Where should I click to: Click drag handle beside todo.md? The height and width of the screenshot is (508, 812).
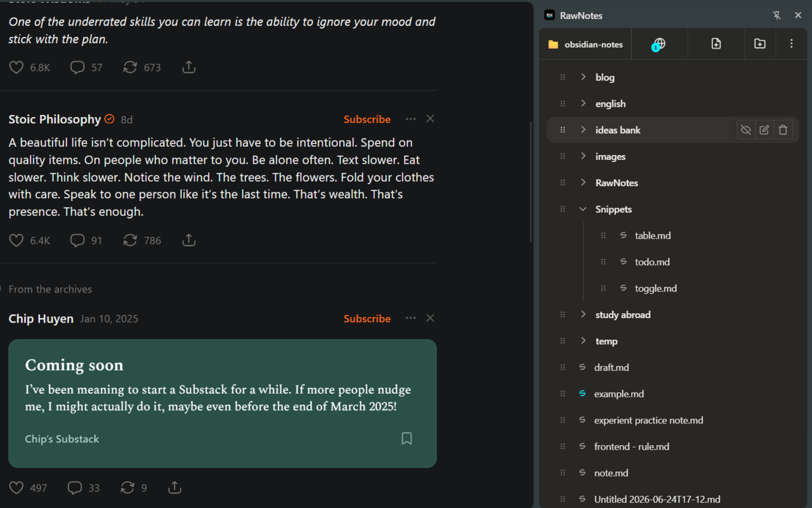603,262
